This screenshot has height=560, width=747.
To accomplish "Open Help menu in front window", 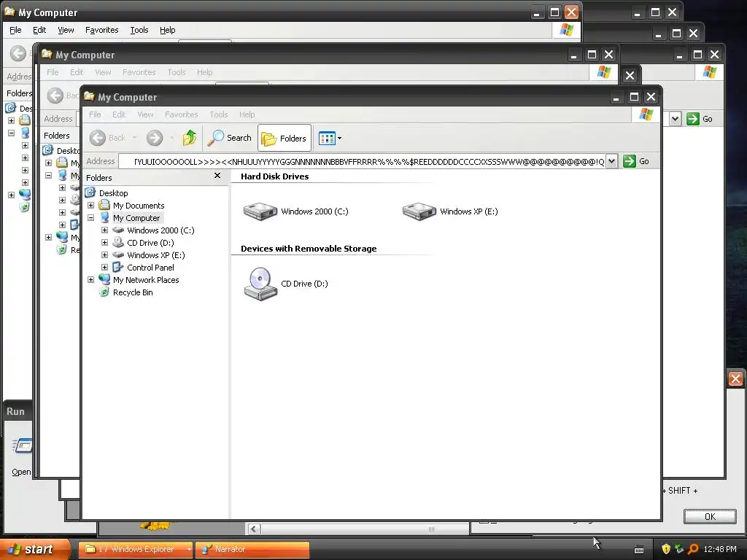I will [x=247, y=114].
